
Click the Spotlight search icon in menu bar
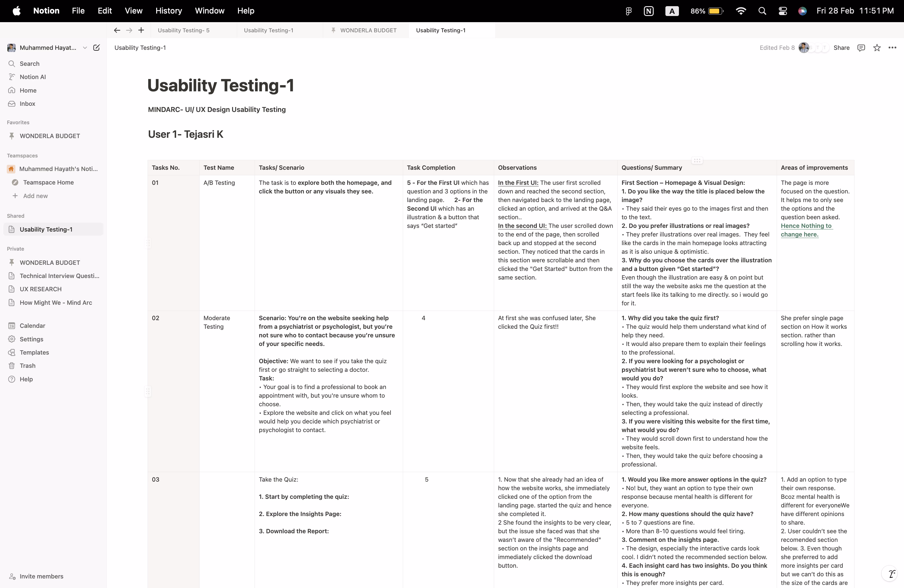pos(762,11)
